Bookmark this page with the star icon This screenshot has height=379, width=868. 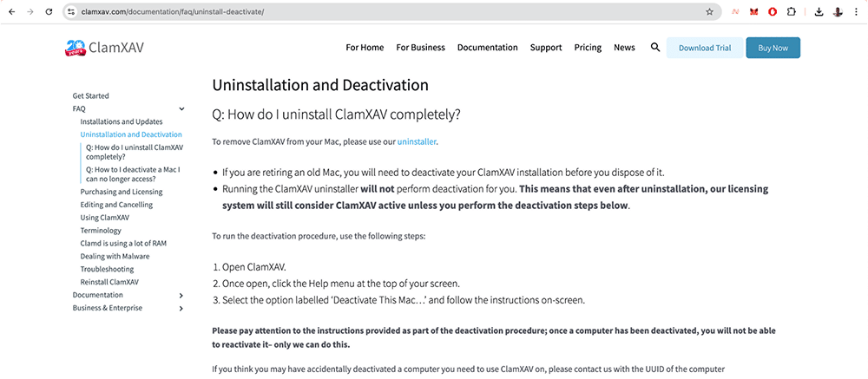(709, 11)
